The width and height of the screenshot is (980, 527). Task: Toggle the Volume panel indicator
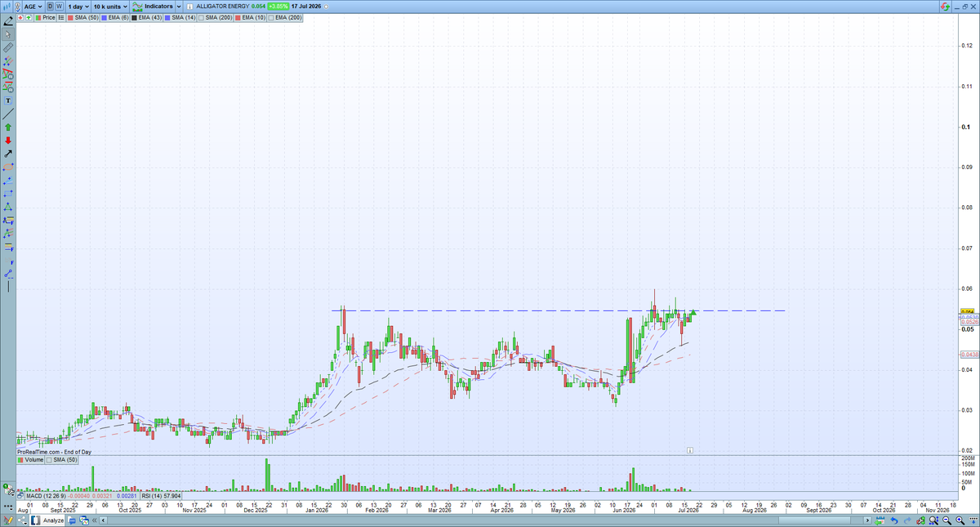click(x=29, y=460)
